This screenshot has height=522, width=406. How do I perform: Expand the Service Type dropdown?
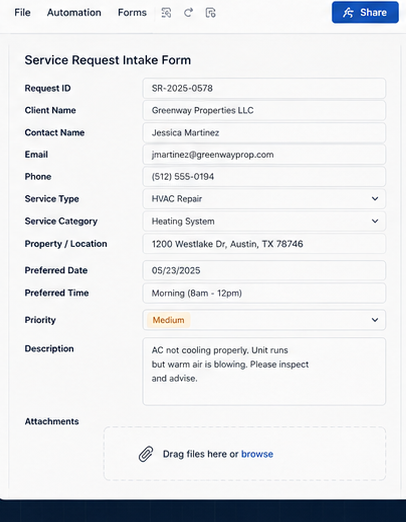tap(264, 199)
